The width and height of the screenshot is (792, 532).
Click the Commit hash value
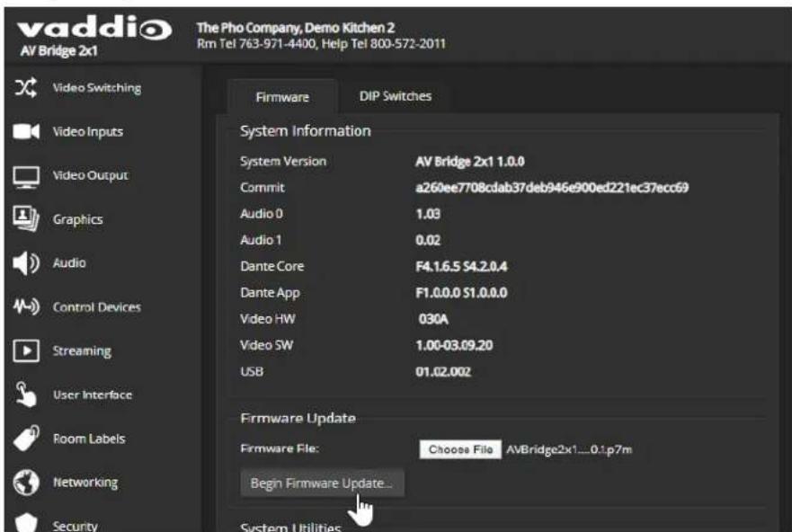[552, 188]
